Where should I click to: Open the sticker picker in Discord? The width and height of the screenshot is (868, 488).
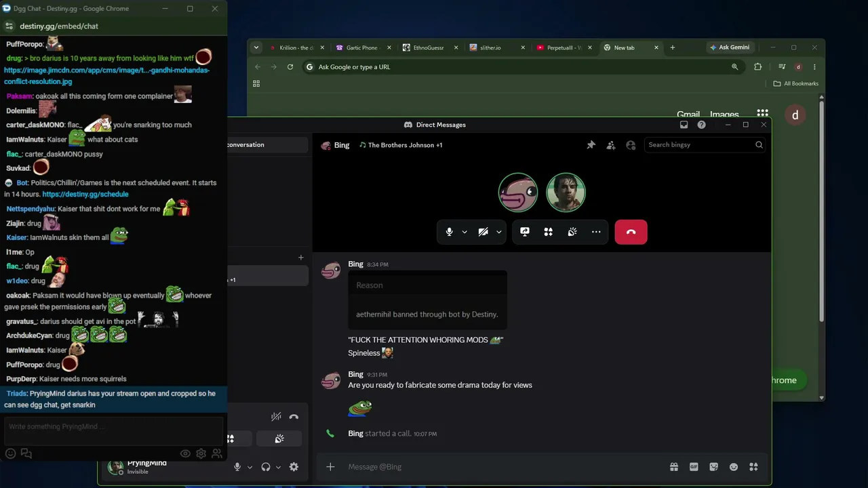(713, 467)
